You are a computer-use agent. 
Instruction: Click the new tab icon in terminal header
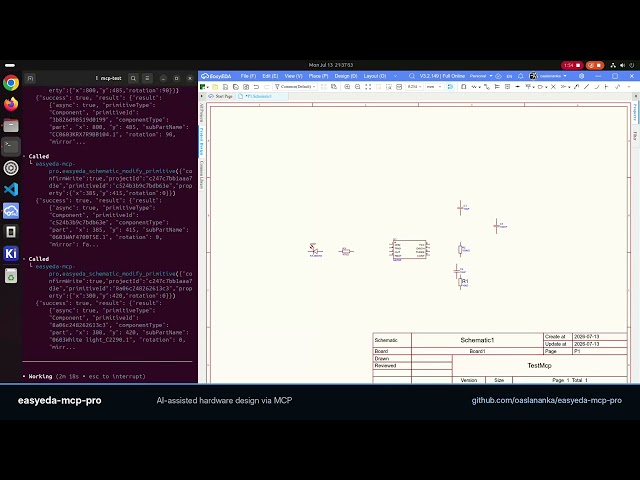[30, 78]
